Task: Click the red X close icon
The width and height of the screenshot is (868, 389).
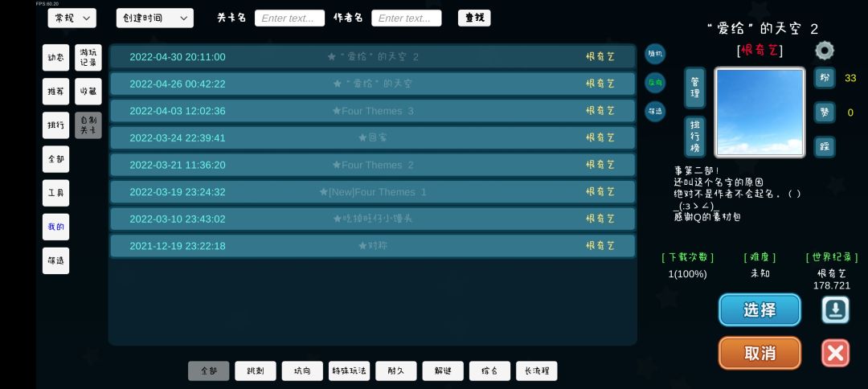Action: [835, 353]
